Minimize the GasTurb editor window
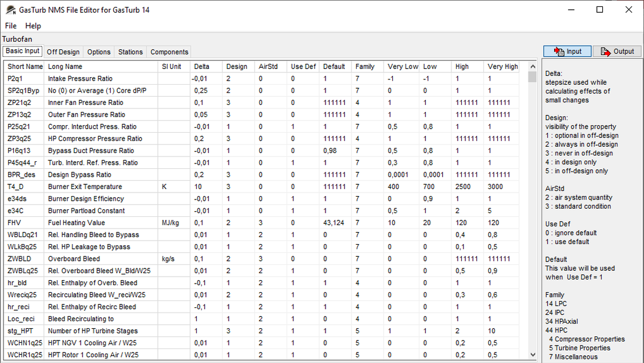The width and height of the screenshot is (644, 363). pyautogui.click(x=570, y=10)
